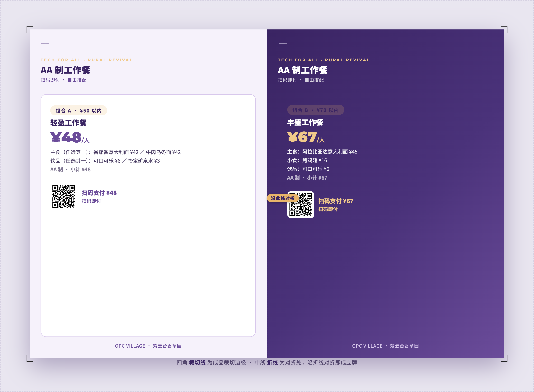Click the bottom-right corner crop mark
The image size is (534, 392).
pyautogui.click(x=504, y=358)
